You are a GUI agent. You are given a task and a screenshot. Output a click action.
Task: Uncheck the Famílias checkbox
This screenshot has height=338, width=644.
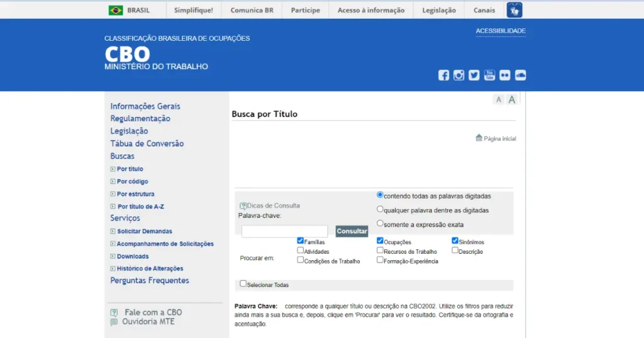[300, 241]
